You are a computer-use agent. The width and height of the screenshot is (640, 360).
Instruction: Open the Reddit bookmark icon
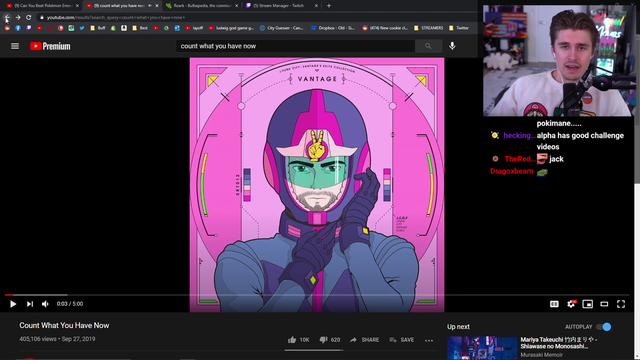pyautogui.click(x=7, y=28)
